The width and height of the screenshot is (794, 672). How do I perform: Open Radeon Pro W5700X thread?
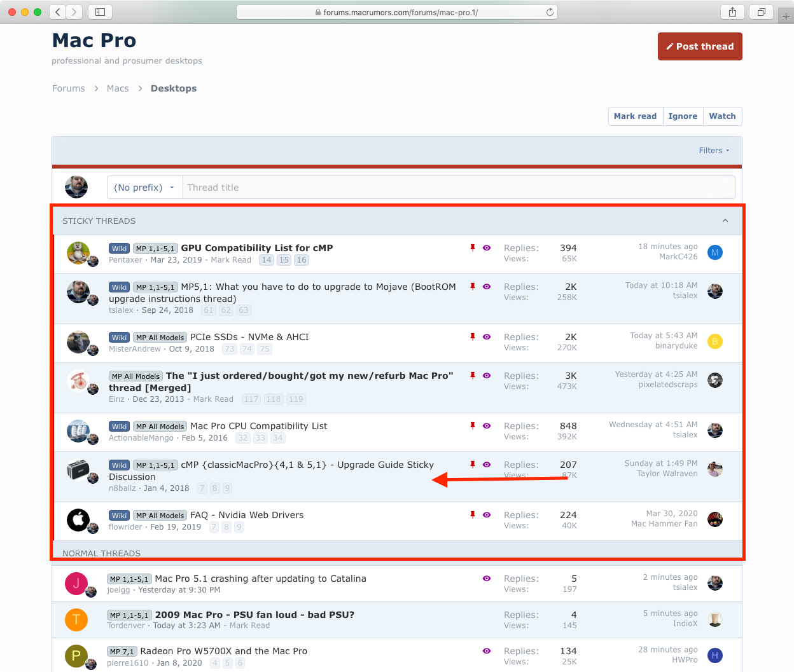click(x=223, y=651)
